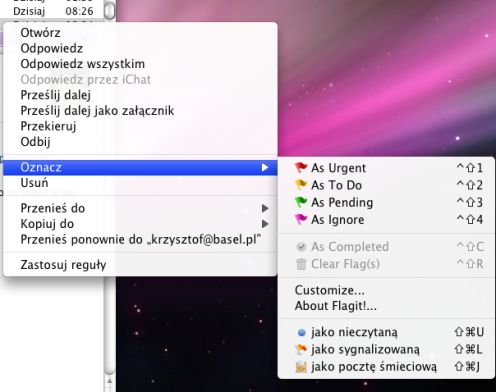
Task: Click the grey Completed checkmark icon
Action: tap(301, 247)
